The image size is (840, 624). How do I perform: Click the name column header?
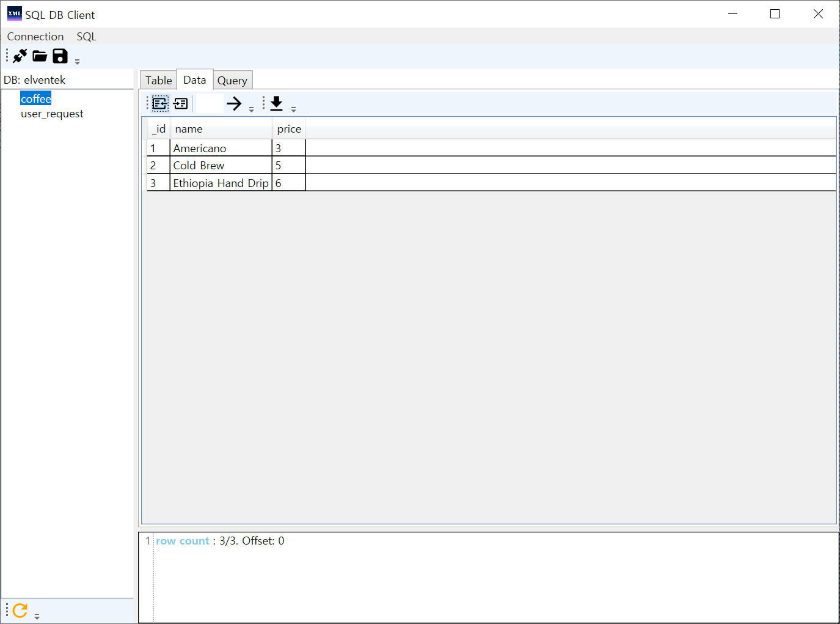[x=221, y=129]
